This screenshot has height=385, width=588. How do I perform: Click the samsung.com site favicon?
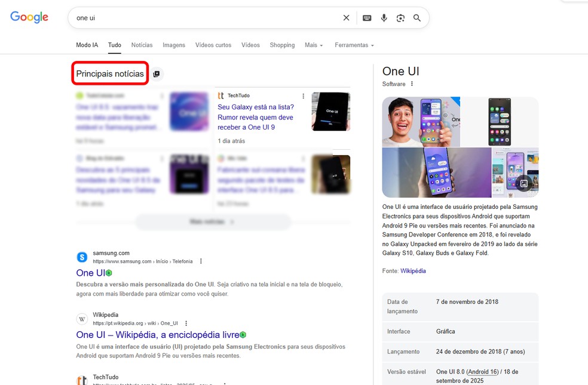click(x=82, y=257)
